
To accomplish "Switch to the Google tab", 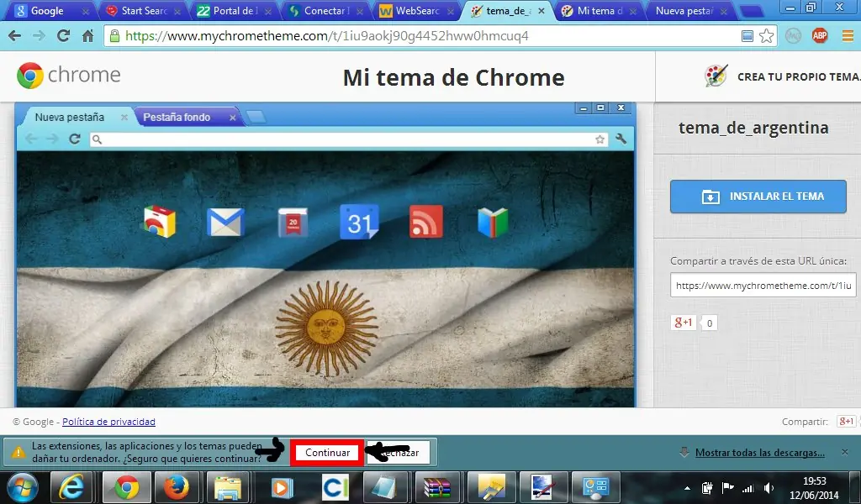I will [51, 10].
